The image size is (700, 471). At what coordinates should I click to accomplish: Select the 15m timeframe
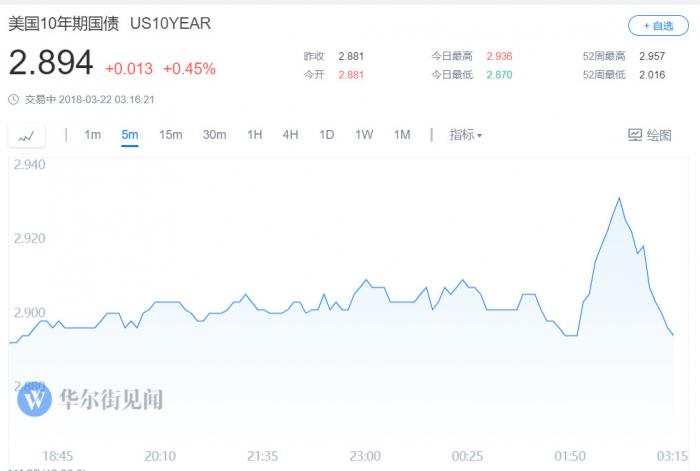tap(170, 135)
